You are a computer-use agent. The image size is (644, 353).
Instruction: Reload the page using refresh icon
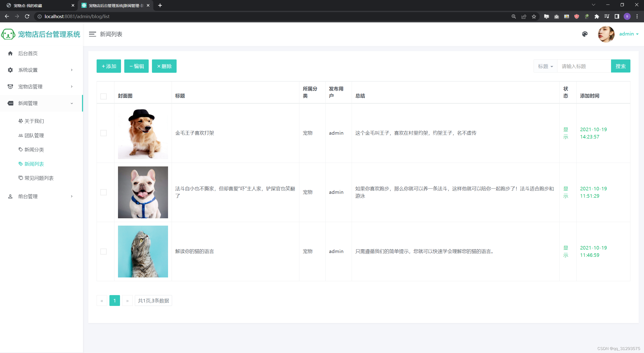point(27,17)
